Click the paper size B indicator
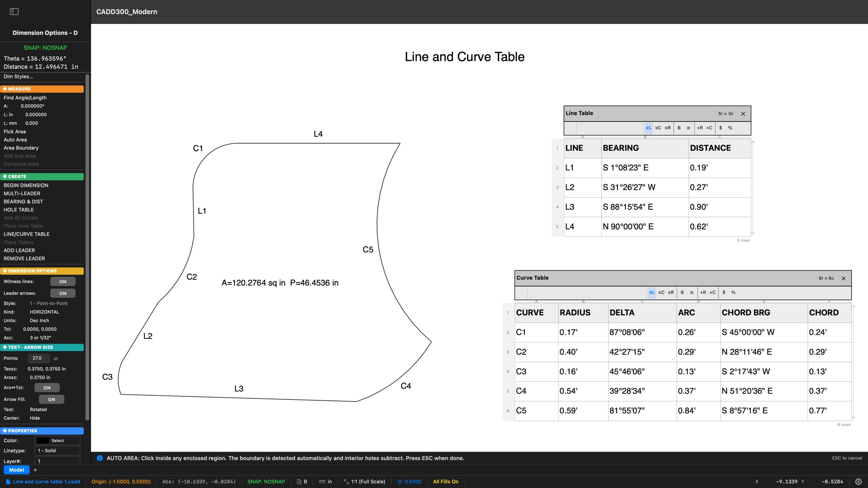 pos(302,482)
